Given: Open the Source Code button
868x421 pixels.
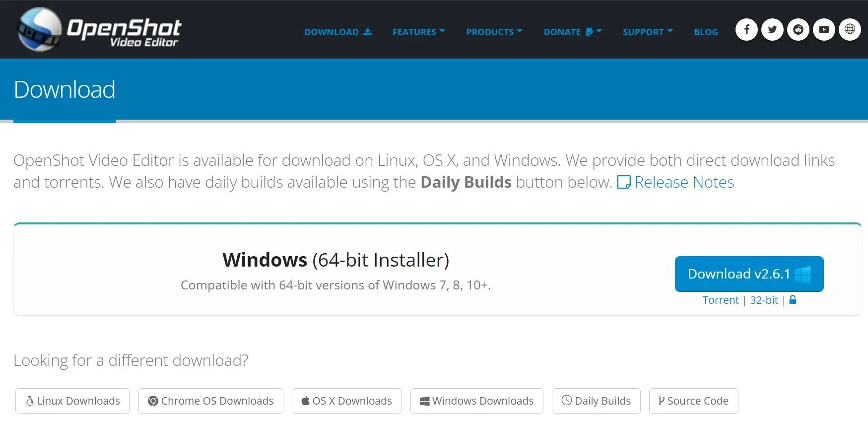Looking at the screenshot, I should [x=694, y=401].
